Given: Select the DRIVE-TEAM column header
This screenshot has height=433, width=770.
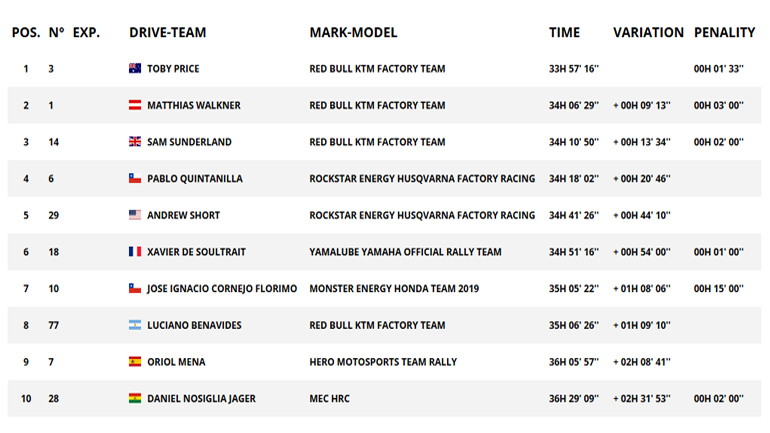Looking at the screenshot, I should coord(168,32).
